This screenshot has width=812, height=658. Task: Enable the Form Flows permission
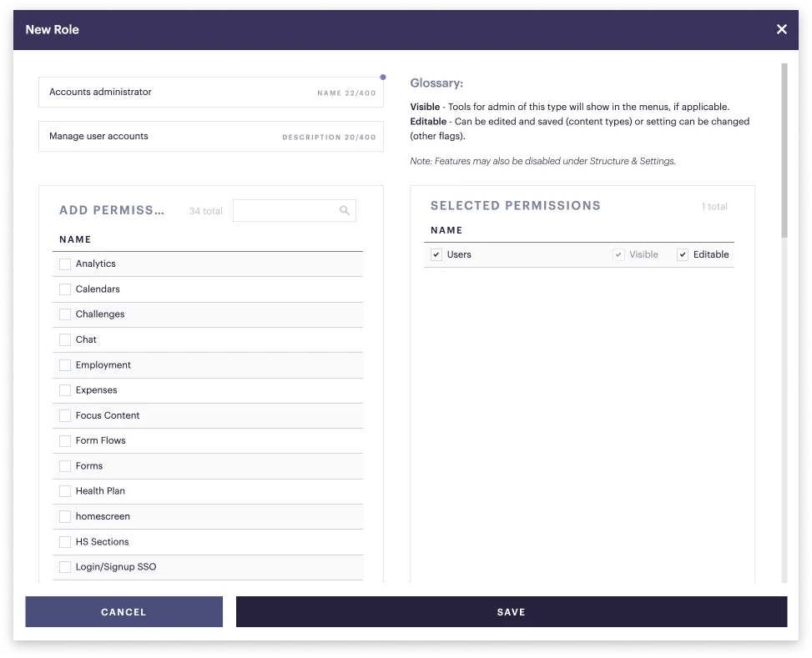tap(65, 440)
